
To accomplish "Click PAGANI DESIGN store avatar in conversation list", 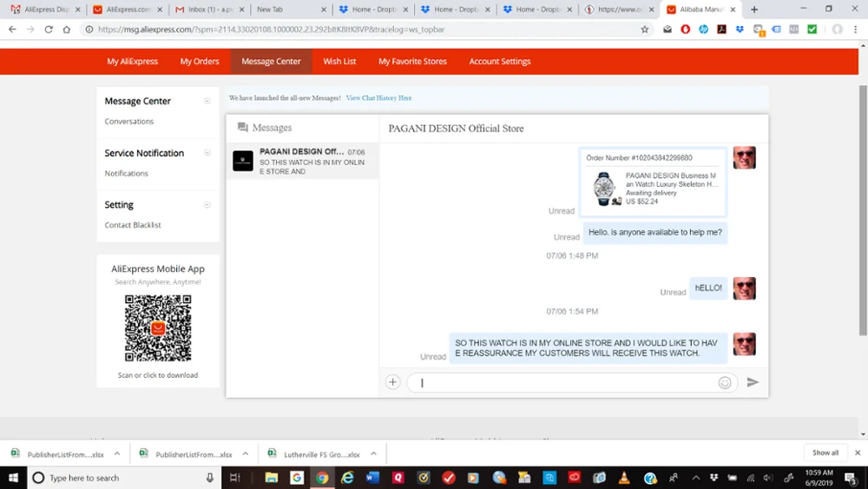I will point(242,161).
